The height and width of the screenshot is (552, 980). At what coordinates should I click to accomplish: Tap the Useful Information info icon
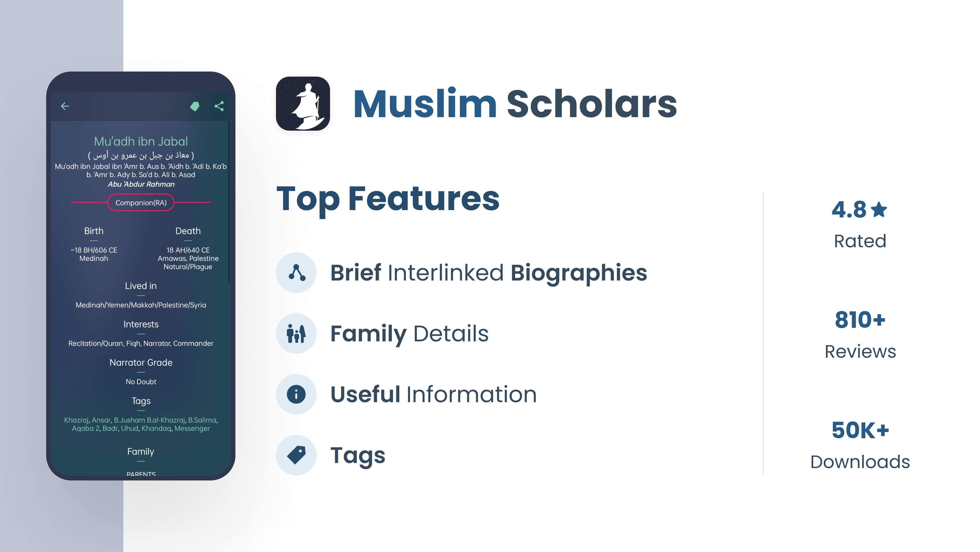pos(296,394)
